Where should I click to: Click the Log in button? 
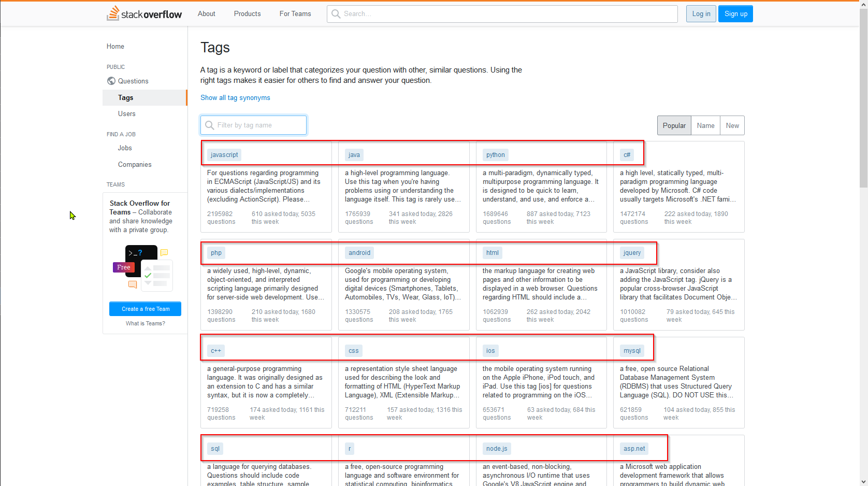(701, 14)
